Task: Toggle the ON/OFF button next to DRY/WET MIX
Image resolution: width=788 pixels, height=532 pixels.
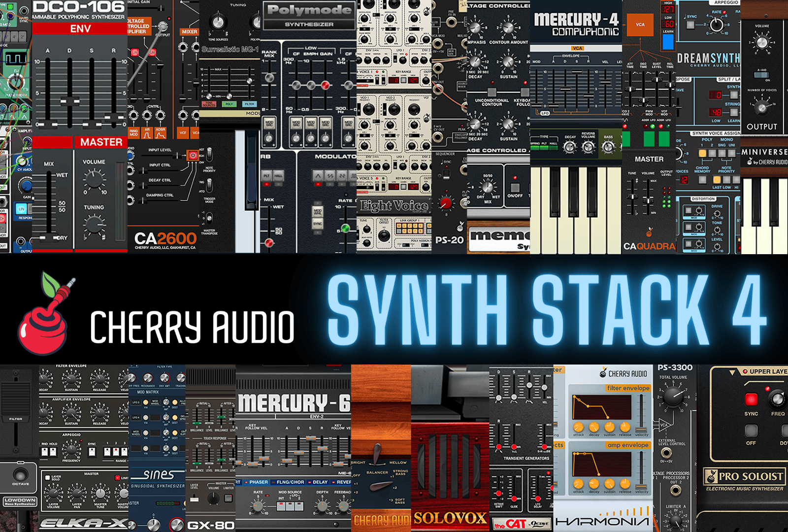Action: click(x=515, y=188)
